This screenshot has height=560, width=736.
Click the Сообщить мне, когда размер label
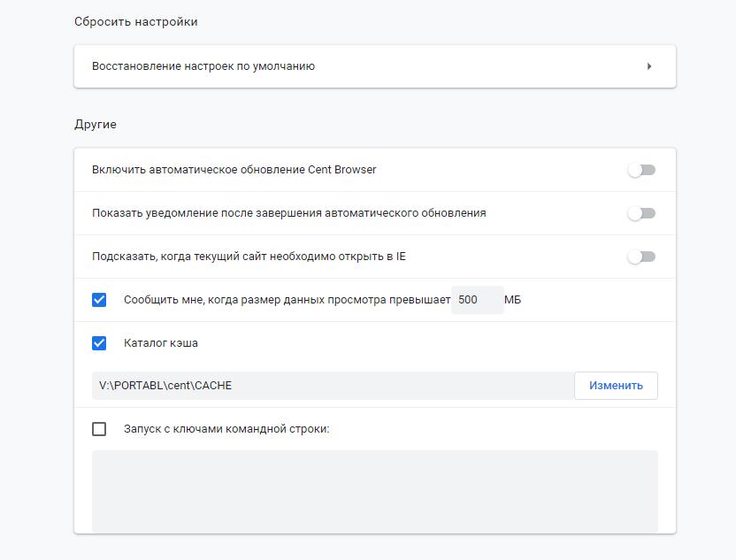(287, 300)
